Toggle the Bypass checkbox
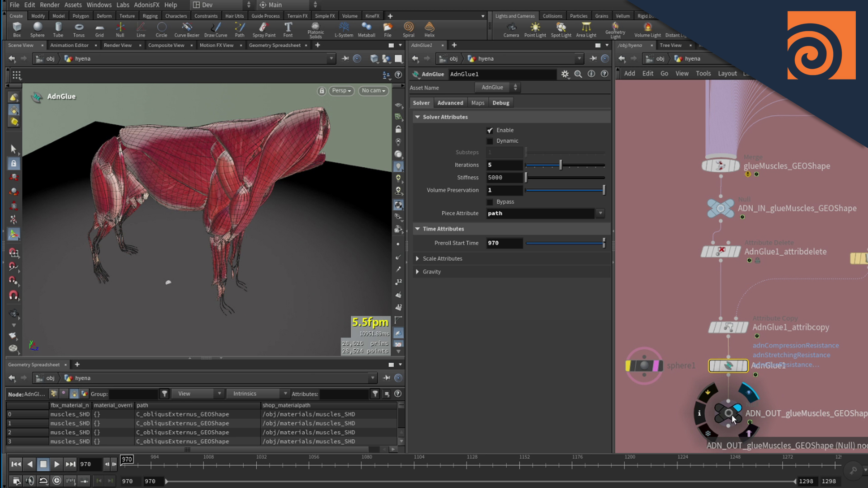Image resolution: width=868 pixels, height=488 pixels. click(x=490, y=202)
